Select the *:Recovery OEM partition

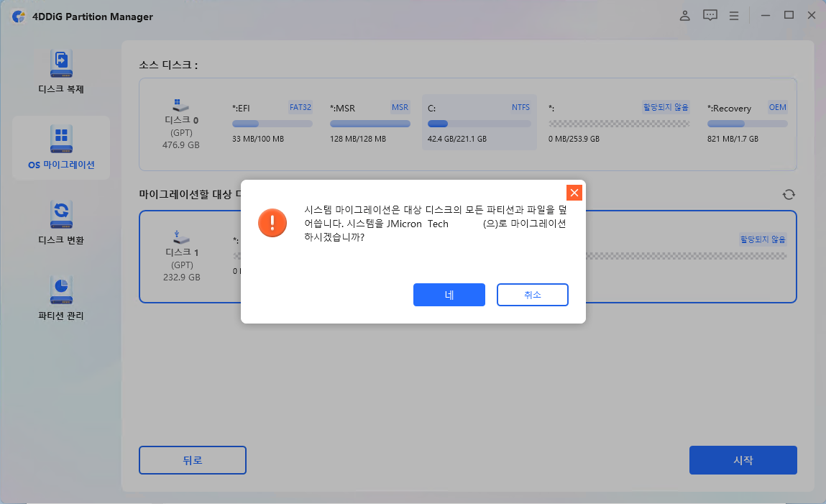pyautogui.click(x=747, y=122)
